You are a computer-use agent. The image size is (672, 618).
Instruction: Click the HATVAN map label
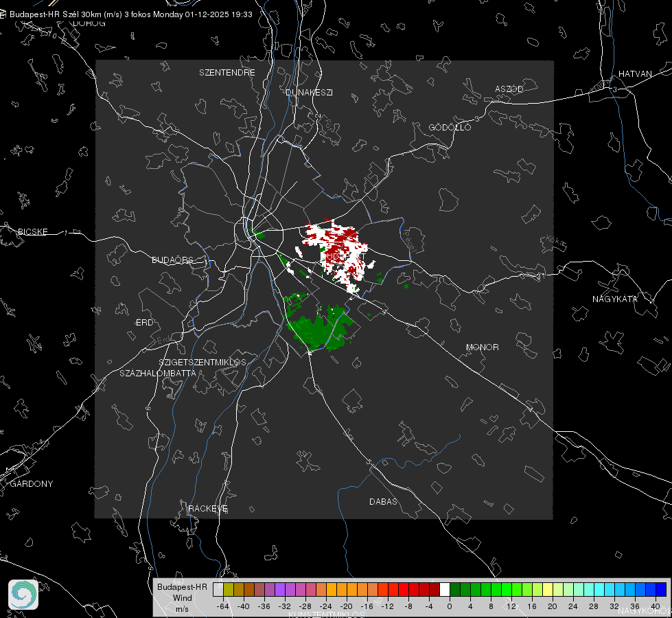coord(635,73)
